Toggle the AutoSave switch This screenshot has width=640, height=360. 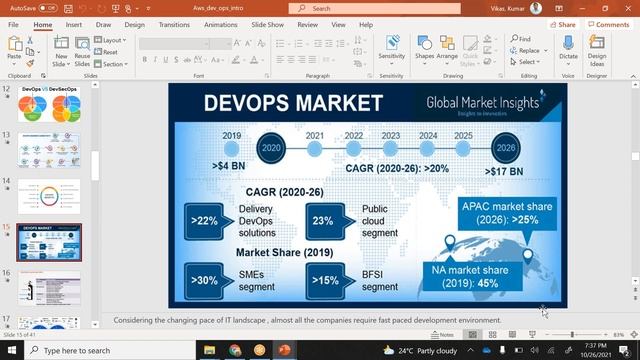click(x=48, y=8)
